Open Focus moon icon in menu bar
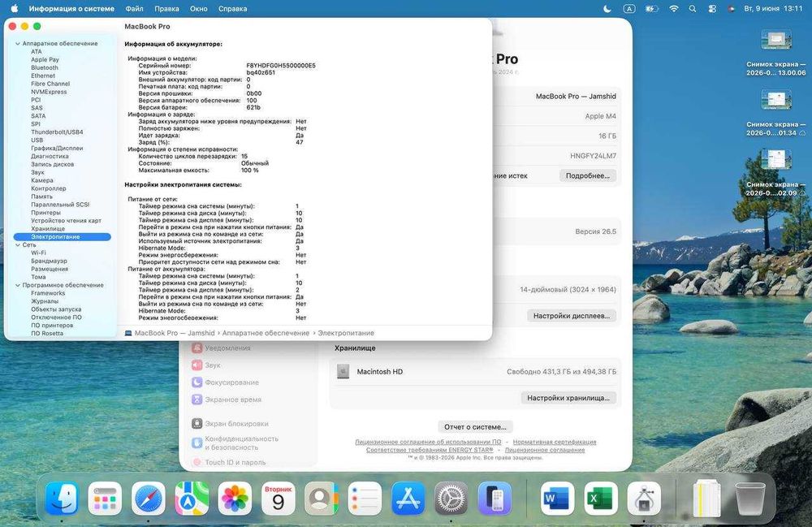Image resolution: width=812 pixels, height=527 pixels. pos(607,9)
